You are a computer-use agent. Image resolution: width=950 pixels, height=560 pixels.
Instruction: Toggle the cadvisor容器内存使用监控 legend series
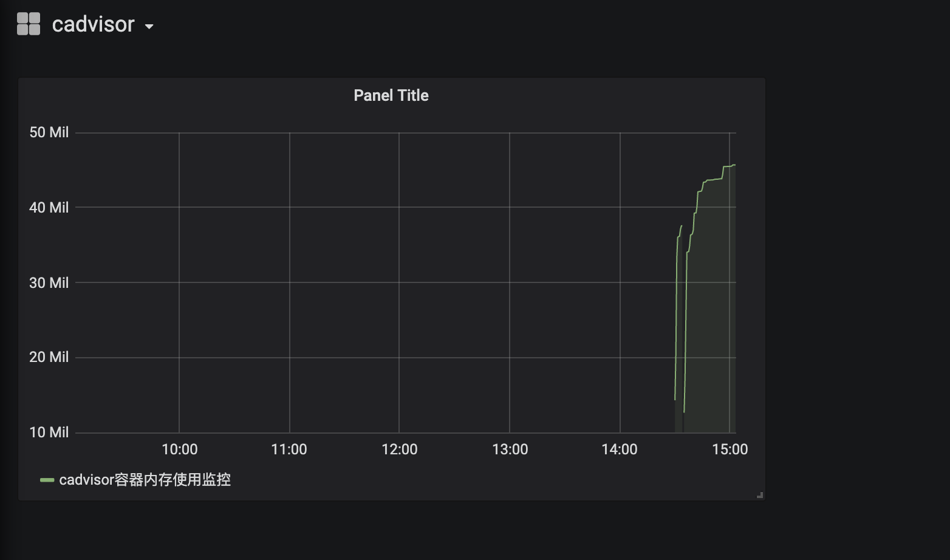[145, 480]
